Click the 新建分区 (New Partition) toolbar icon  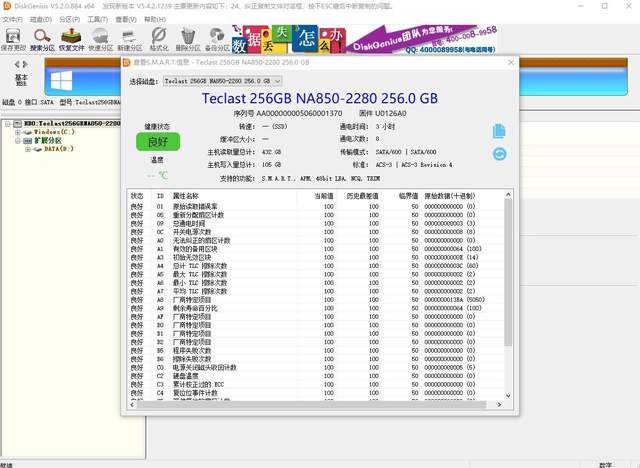(x=129, y=39)
